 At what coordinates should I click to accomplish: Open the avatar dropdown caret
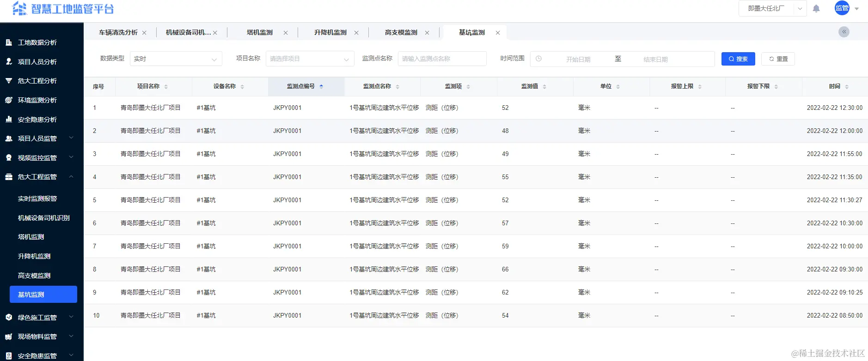[x=856, y=9]
